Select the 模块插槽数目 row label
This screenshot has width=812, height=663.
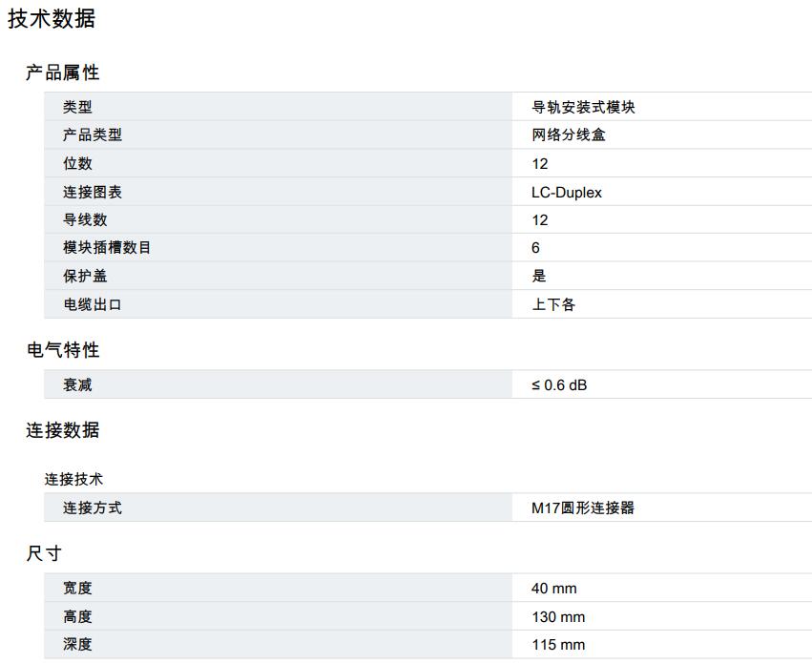click(x=107, y=248)
